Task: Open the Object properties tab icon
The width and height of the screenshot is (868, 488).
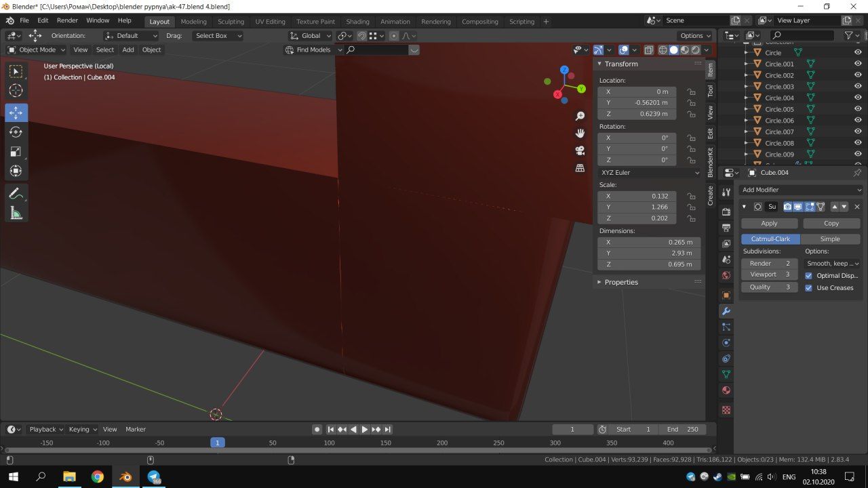Action: (726, 296)
